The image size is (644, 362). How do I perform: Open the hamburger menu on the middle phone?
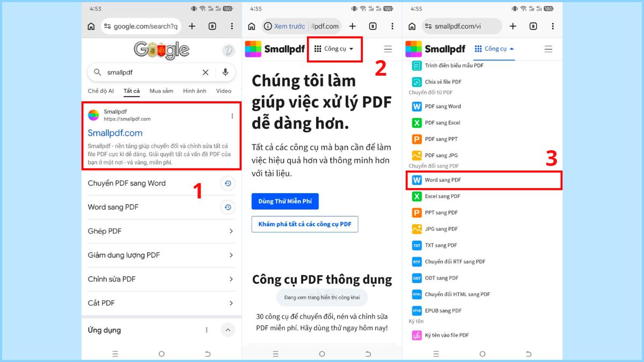pos(388,49)
